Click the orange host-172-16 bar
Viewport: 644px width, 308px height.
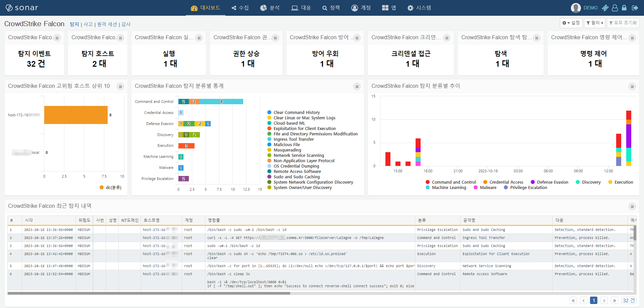click(76, 115)
